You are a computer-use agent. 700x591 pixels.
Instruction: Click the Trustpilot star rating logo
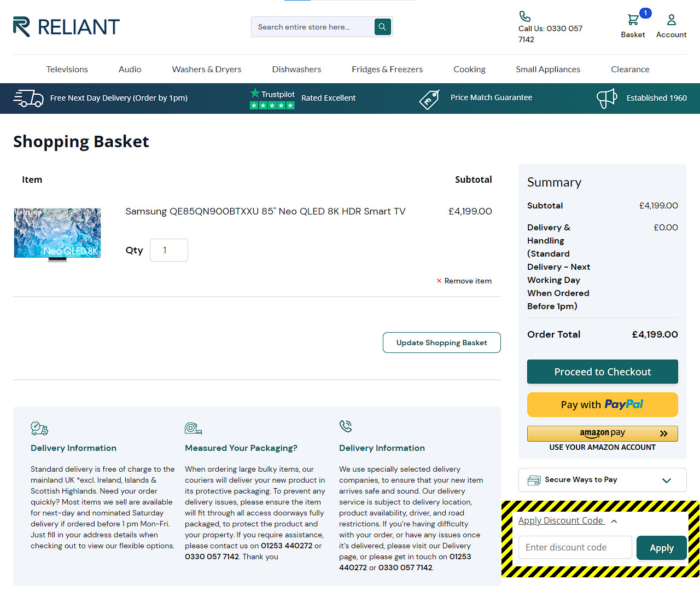[x=272, y=99]
